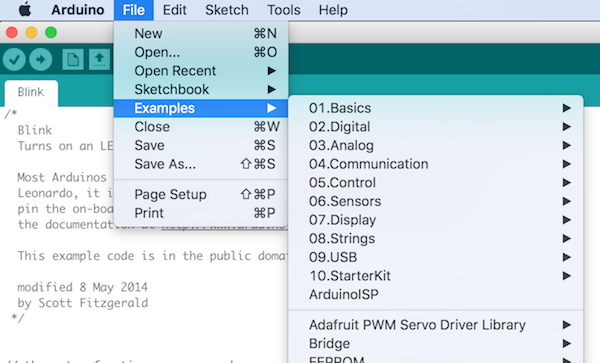
Task: Expand the 10.StarterKit examples submenu
Action: (436, 276)
